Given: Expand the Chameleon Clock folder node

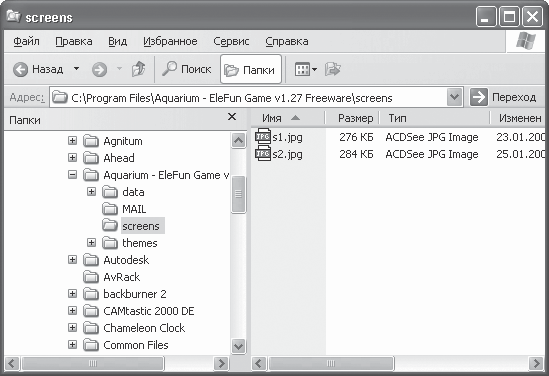Looking at the screenshot, I should point(72,327).
